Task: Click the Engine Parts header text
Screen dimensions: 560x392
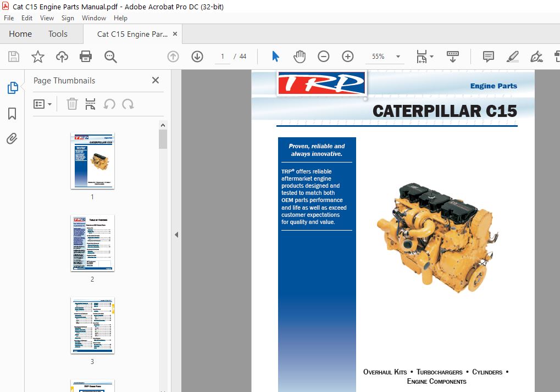Action: [x=494, y=86]
